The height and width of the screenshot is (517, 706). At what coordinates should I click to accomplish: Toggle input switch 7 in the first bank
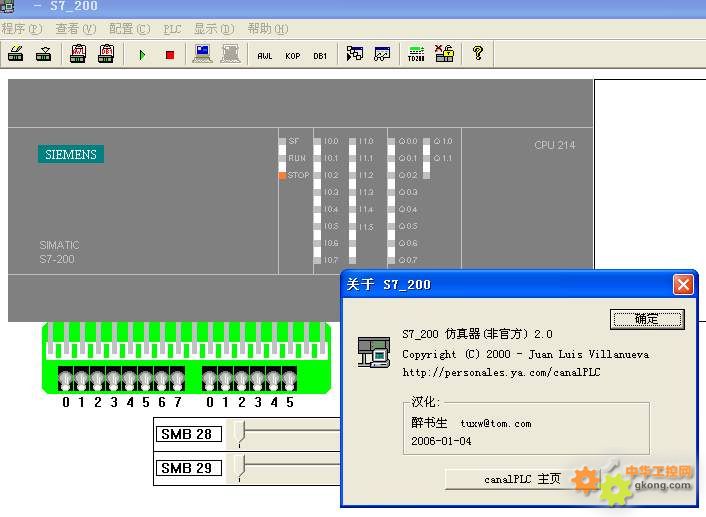[x=177, y=379]
